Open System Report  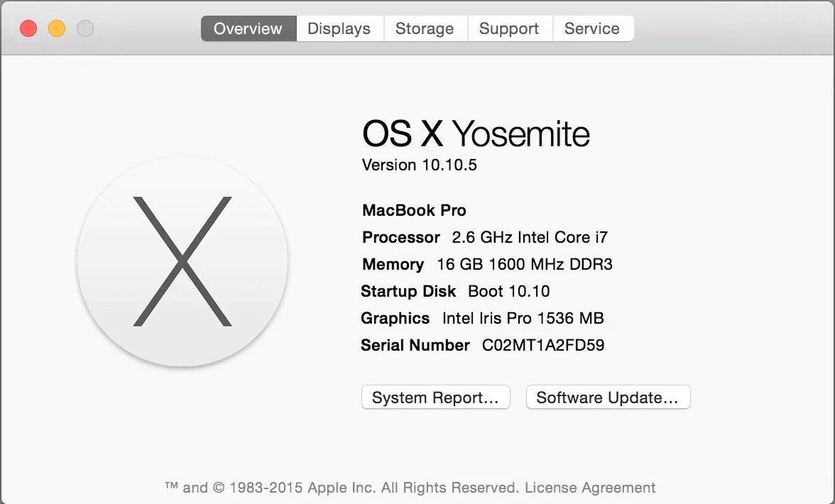435,397
